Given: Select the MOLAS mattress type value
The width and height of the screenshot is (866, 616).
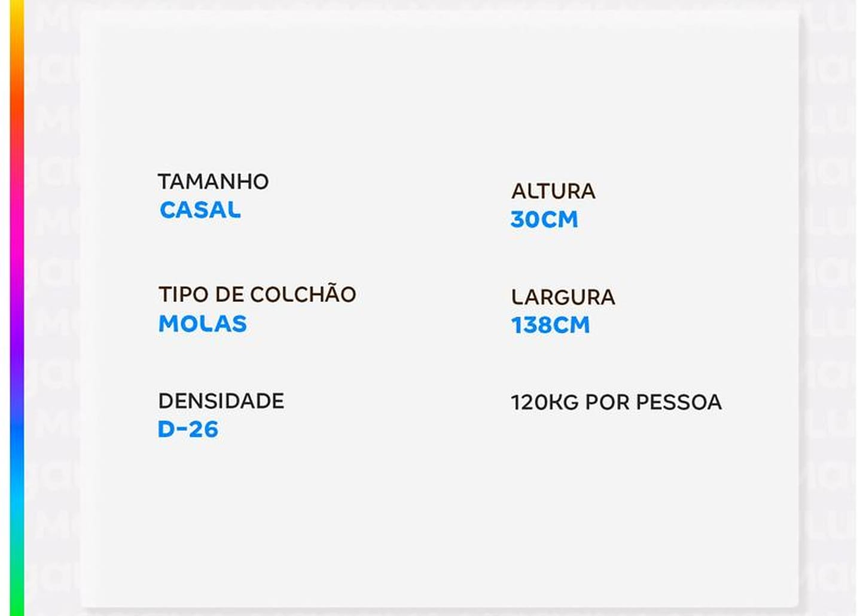Looking at the screenshot, I should 203,324.
